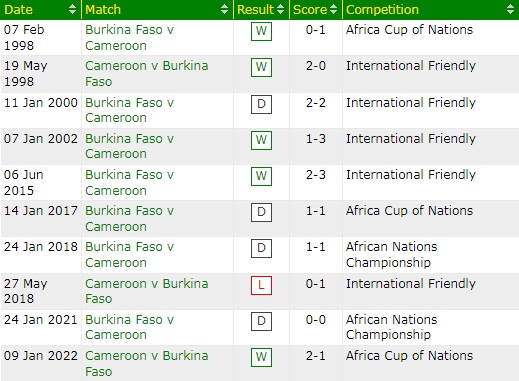Open the 14 Jan 2017 Burkina Faso v Cameroon match
Viewport: 519px width, 381px height.
pyautogui.click(x=129, y=219)
